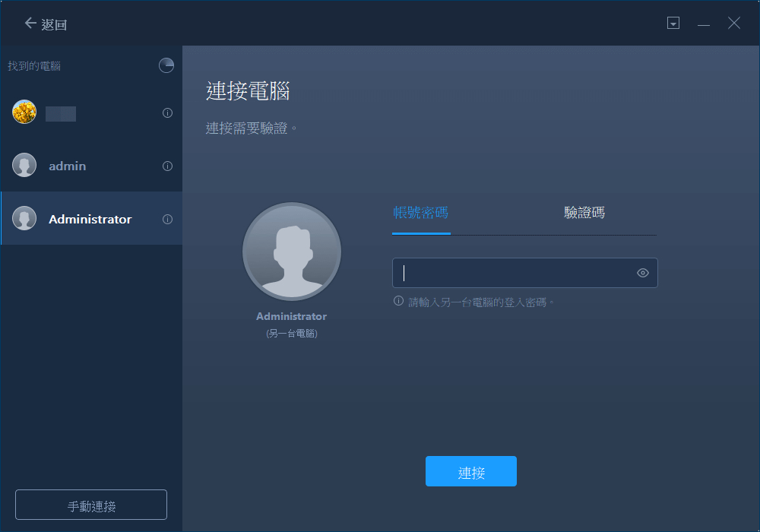Click the scanning progress icon beside 找到的電腦
Screen dimensions: 760x532
click(x=166, y=66)
